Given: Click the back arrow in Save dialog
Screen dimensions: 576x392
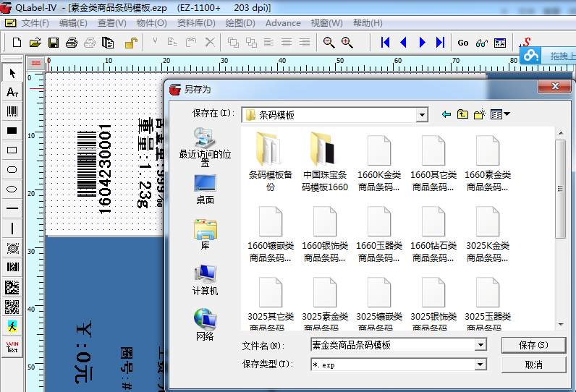Looking at the screenshot, I should (446, 114).
